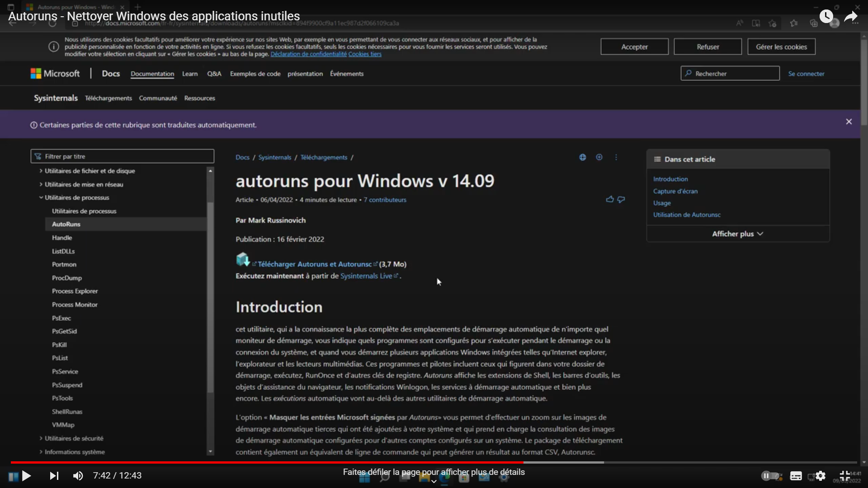Exit fullscreen mode
This screenshot has width=868, height=488.
coord(844,476)
